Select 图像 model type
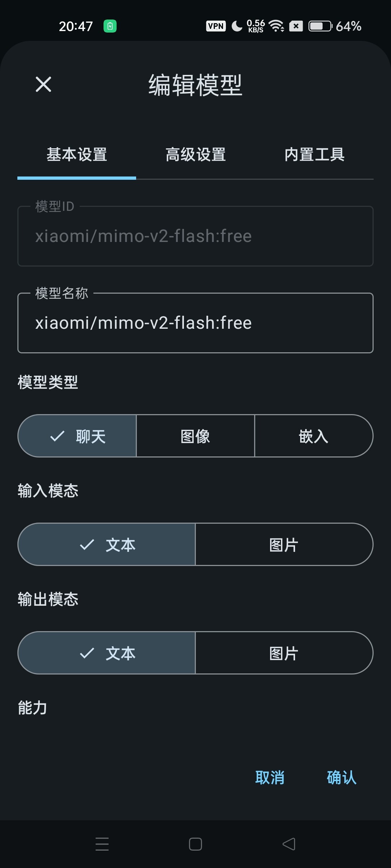The height and width of the screenshot is (868, 391). pos(195,436)
